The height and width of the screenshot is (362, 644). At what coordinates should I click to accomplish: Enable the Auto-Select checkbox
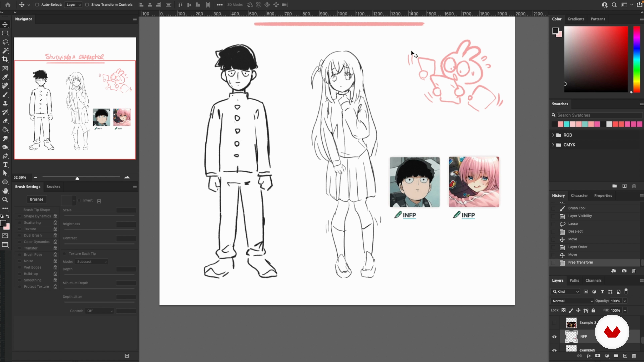37,5
